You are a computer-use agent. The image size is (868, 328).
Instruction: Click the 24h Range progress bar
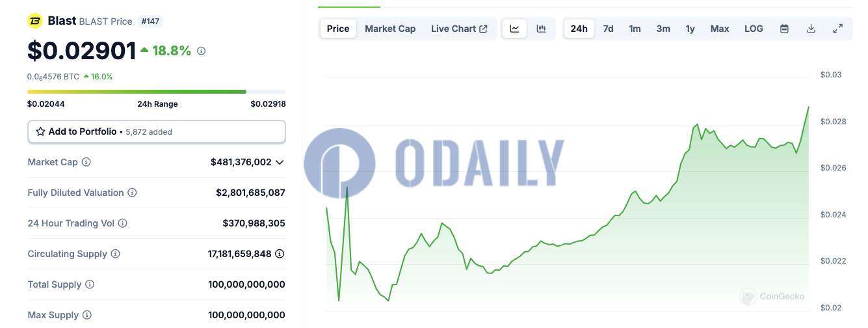[x=157, y=92]
